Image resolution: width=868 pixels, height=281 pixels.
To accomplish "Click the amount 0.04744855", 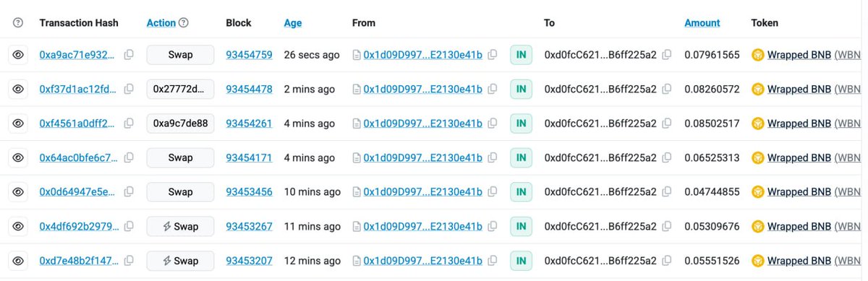I will pyautogui.click(x=712, y=192).
